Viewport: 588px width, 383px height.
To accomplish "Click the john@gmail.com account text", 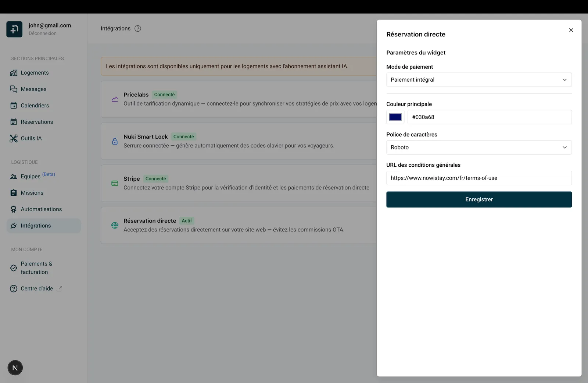I will click(x=50, y=25).
